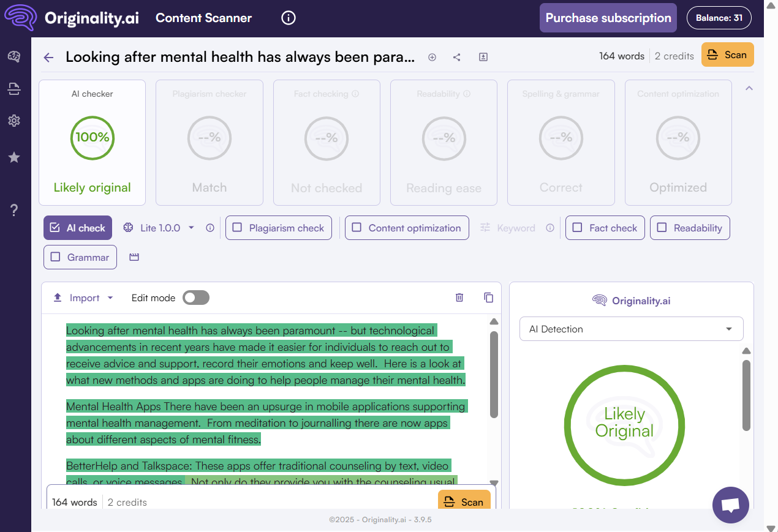The width and height of the screenshot is (778, 532).
Task: Click info icon on Readability card
Action: 467,94
